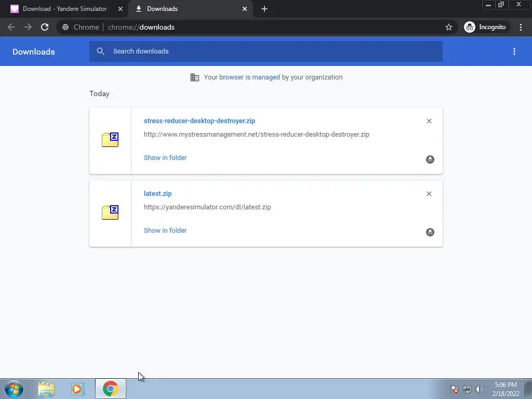Click the Downloads page title
This screenshot has height=399, width=532.
(34, 51)
